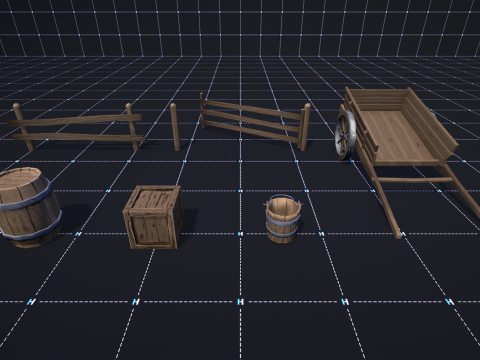Select the small wooden bucket
Viewport: 480px width, 360px height.
coord(283,218)
